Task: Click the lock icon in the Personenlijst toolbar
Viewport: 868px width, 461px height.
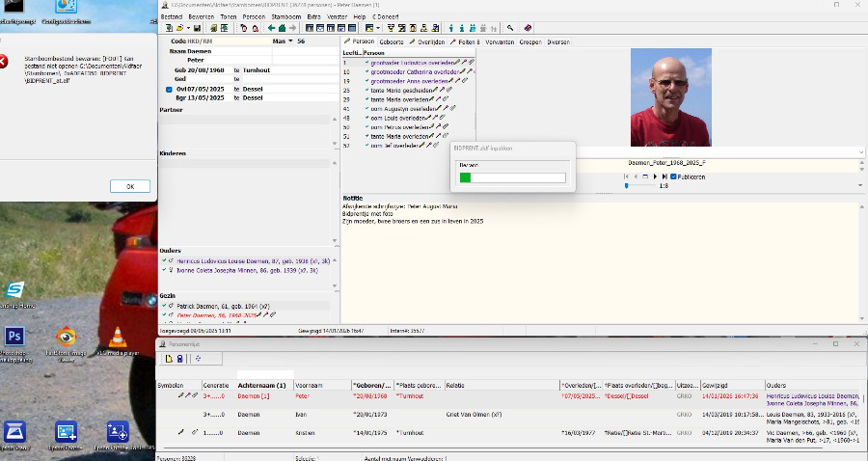Action: pos(179,359)
